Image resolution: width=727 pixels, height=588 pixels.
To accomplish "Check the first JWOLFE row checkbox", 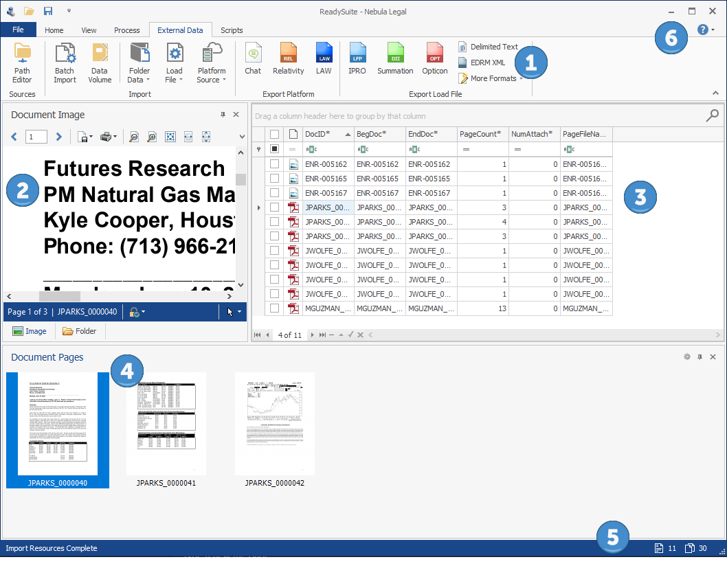I will click(274, 251).
